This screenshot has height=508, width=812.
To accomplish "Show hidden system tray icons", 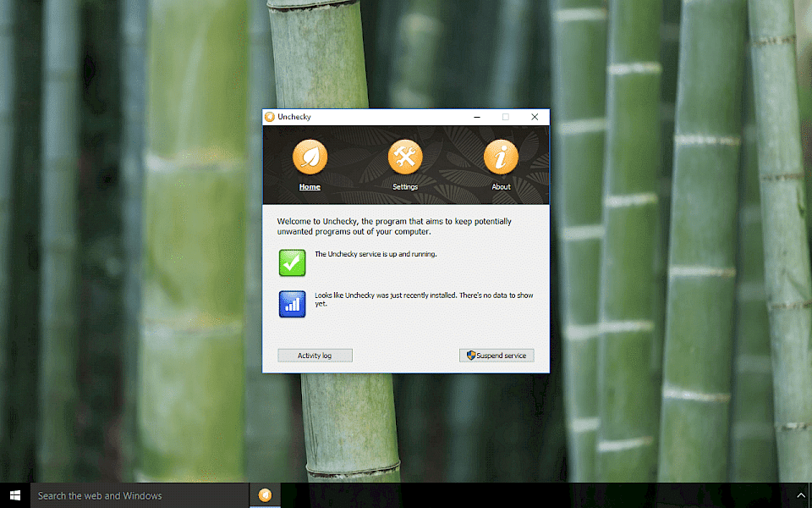I will coord(801,495).
